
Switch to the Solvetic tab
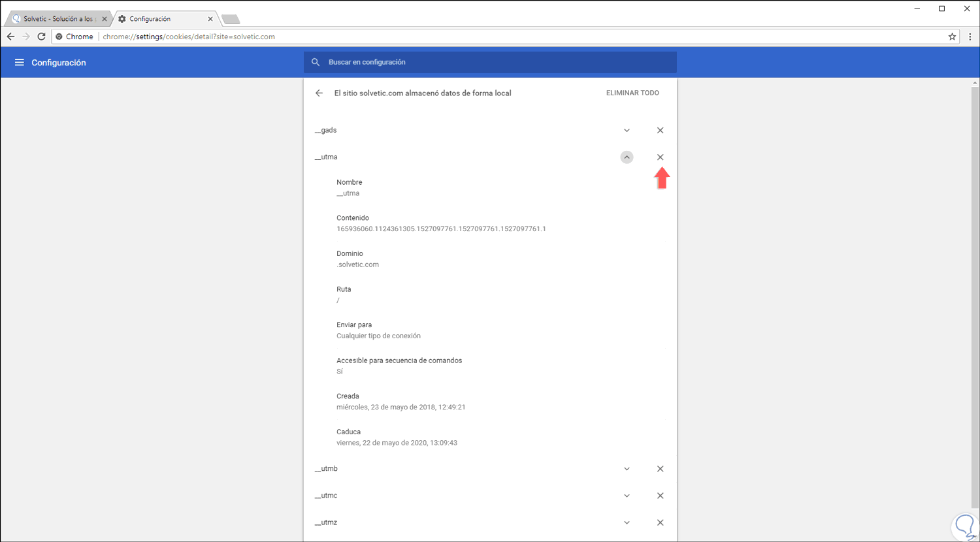point(59,19)
